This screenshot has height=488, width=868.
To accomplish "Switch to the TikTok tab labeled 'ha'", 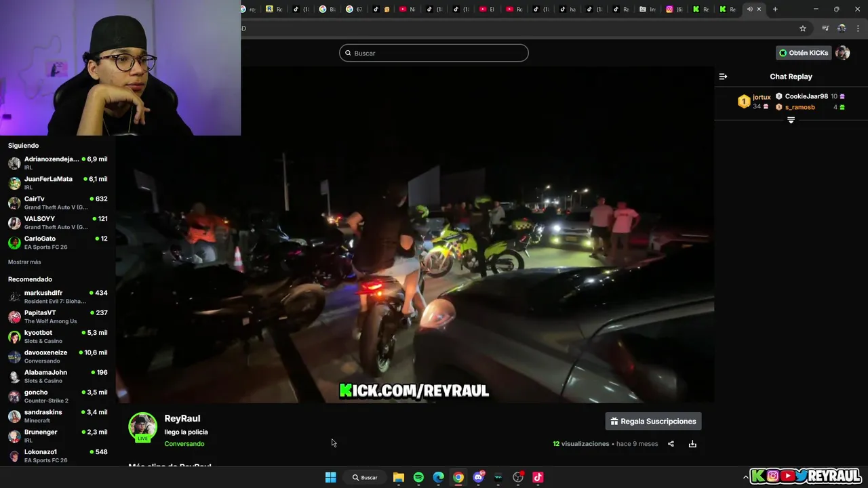I will [567, 9].
